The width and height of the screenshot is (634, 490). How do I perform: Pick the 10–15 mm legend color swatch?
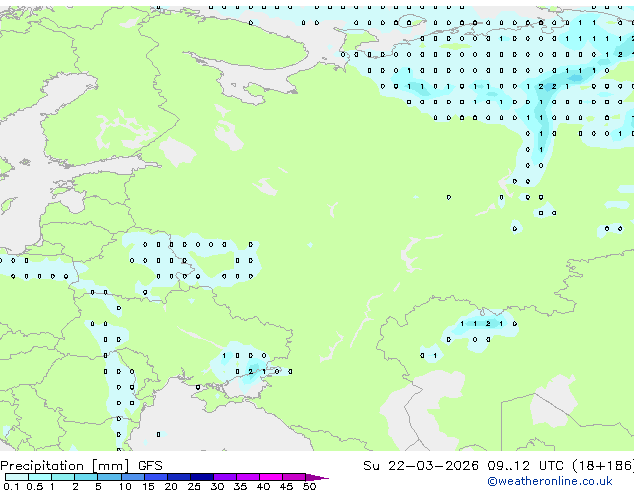point(133,477)
